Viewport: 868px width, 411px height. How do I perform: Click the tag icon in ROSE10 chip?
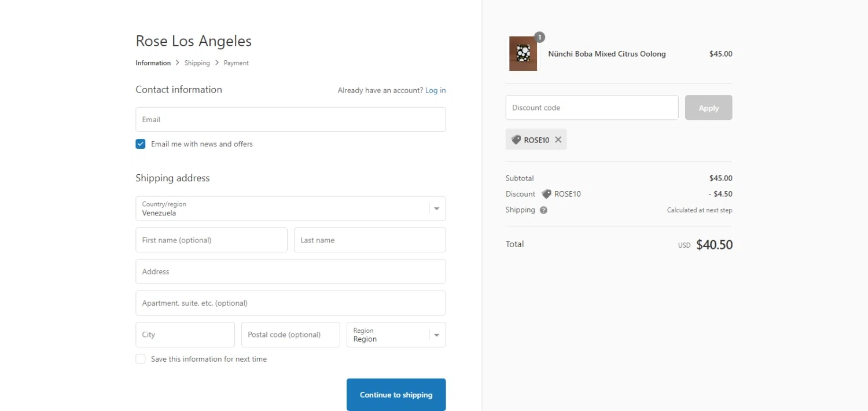pos(516,140)
